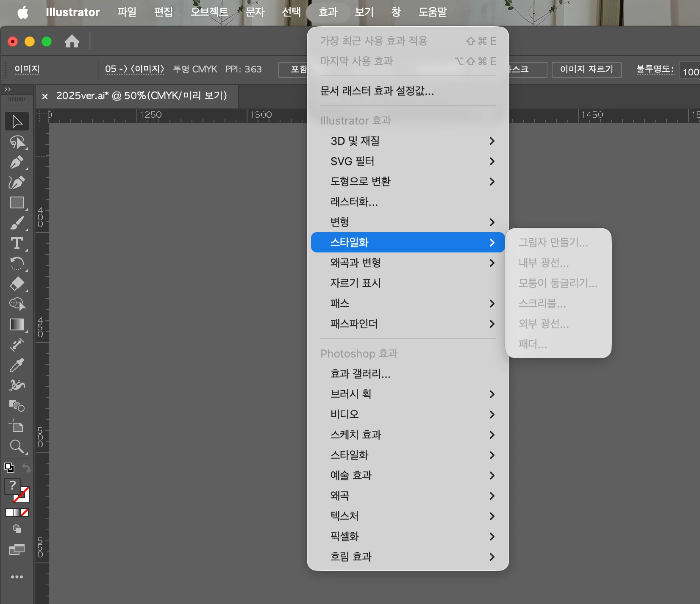Expand 텍스처 submenu
The height and width of the screenshot is (604, 700).
pos(408,516)
